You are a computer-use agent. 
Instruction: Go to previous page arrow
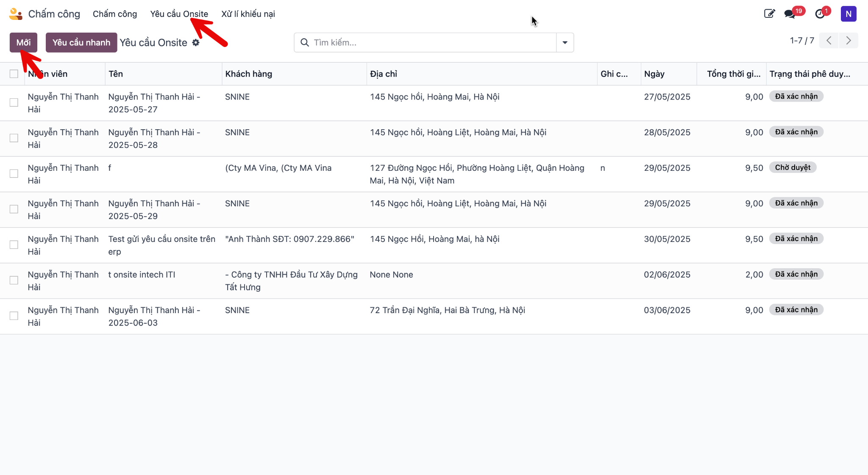(x=829, y=41)
